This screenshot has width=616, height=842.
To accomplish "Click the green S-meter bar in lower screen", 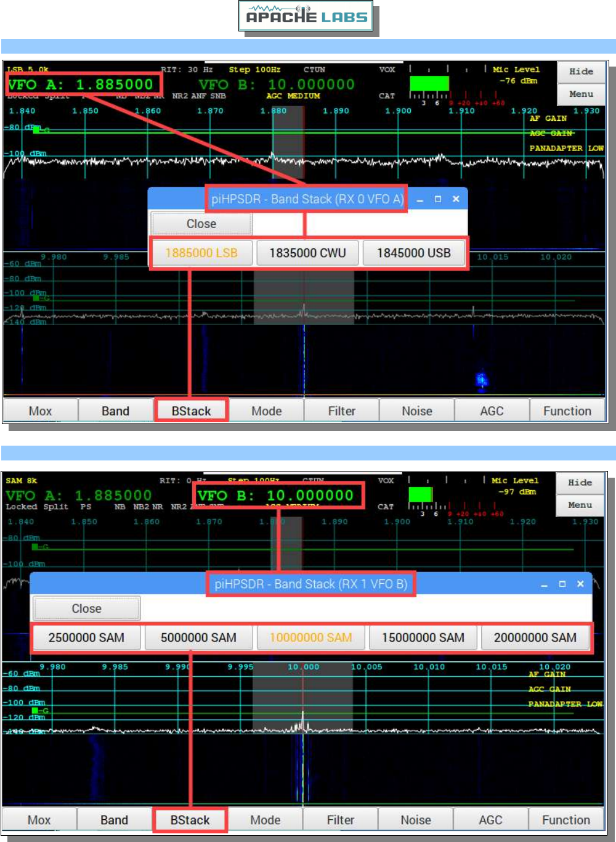I will pos(421,494).
